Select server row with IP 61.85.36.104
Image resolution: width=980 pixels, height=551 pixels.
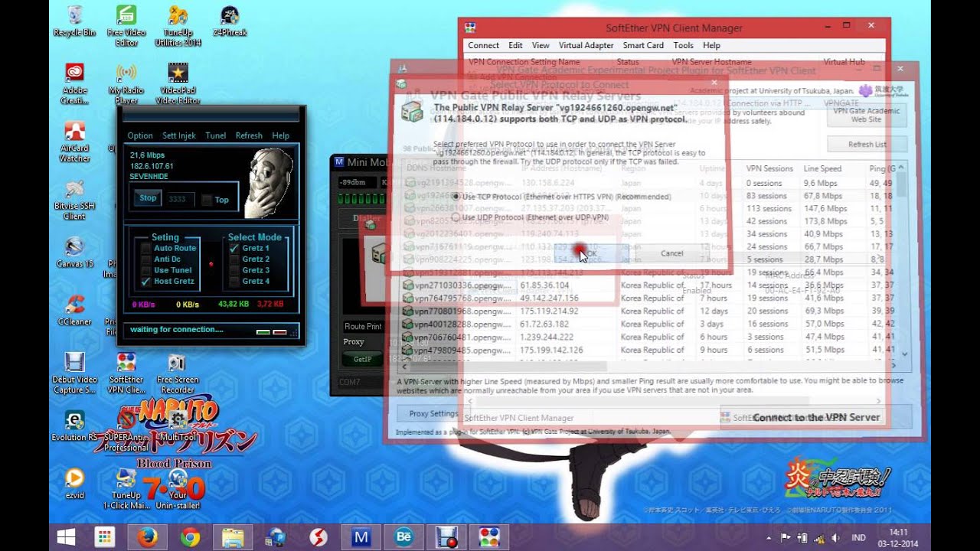click(x=651, y=285)
